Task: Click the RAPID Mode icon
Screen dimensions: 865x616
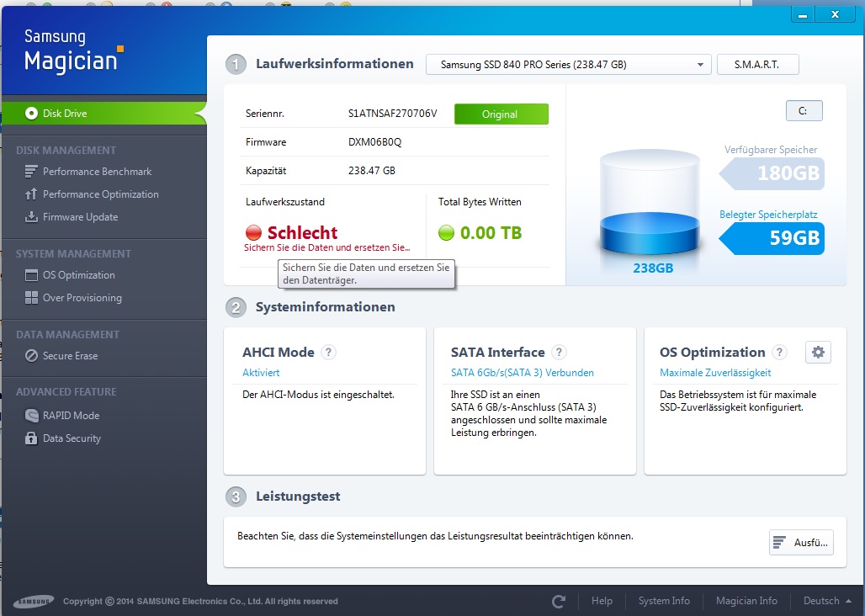Action: tap(31, 415)
